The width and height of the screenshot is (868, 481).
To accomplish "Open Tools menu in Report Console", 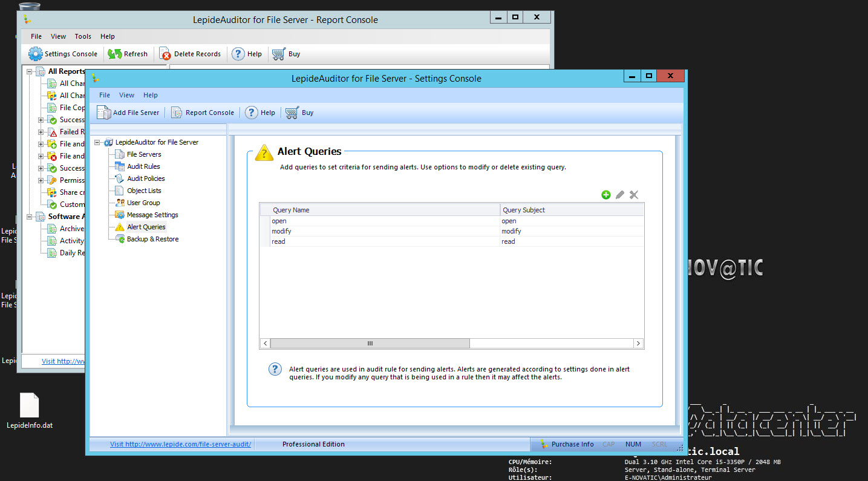I will [83, 36].
